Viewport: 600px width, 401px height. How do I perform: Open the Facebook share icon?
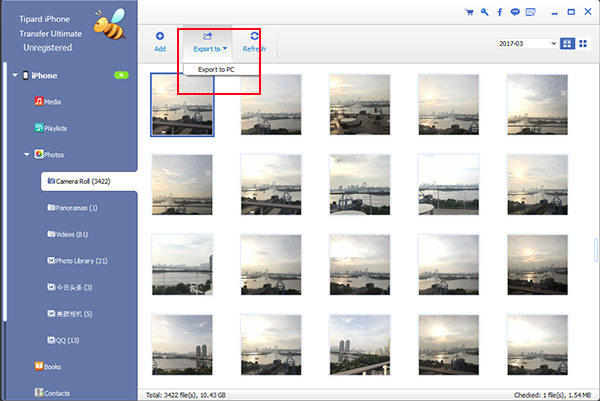click(500, 12)
